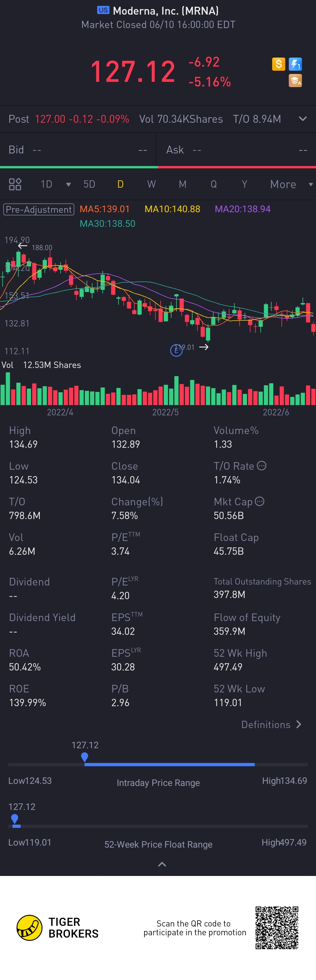Viewport: 316px width, 980px height.
Task: Toggle the Pre-Adjustment price setting
Action: point(38,209)
